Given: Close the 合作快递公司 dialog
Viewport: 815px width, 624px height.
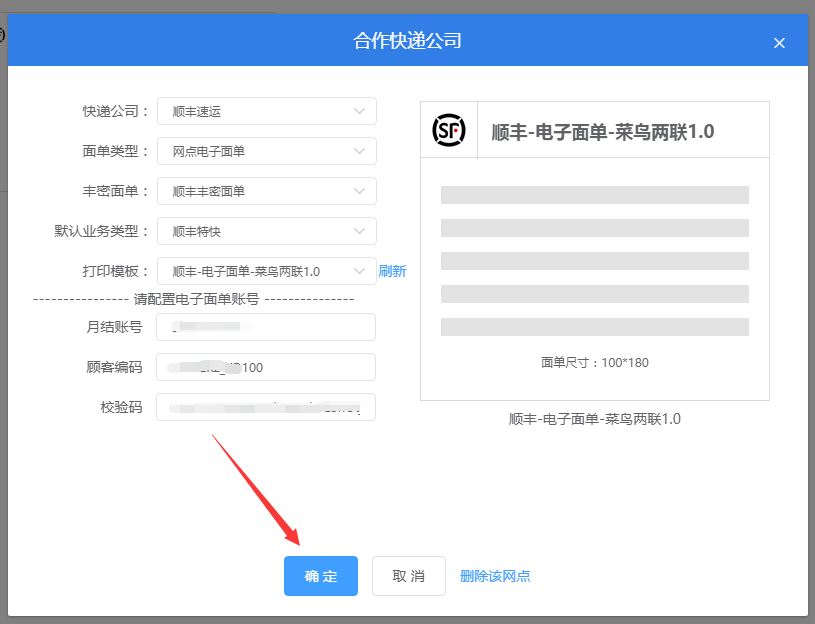Looking at the screenshot, I should [x=779, y=43].
